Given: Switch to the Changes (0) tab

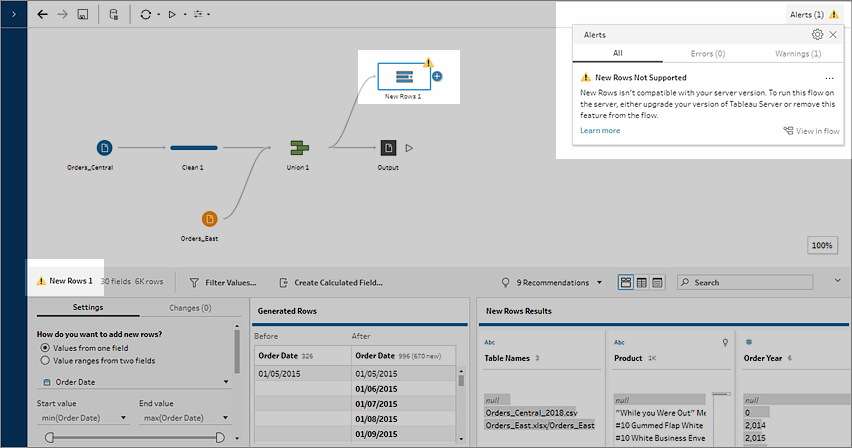Looking at the screenshot, I should 190,308.
